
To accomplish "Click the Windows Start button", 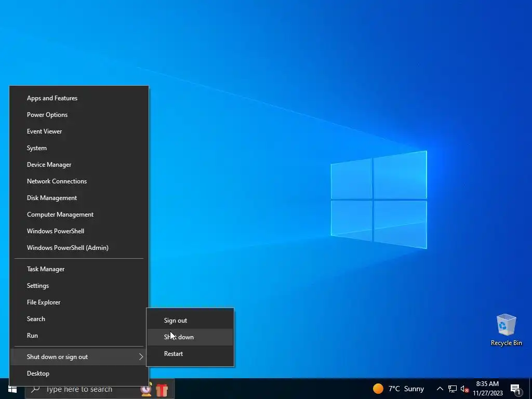I will pyautogui.click(x=12, y=389).
